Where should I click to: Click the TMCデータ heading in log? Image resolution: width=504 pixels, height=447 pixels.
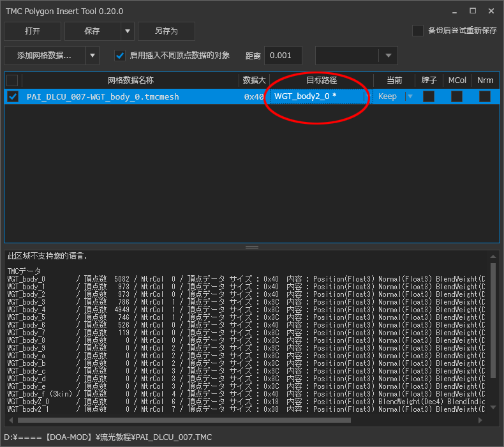coord(24,271)
